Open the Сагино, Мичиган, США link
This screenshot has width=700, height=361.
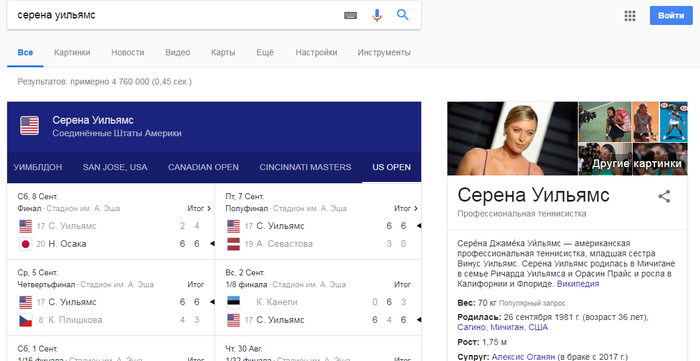coord(503,328)
